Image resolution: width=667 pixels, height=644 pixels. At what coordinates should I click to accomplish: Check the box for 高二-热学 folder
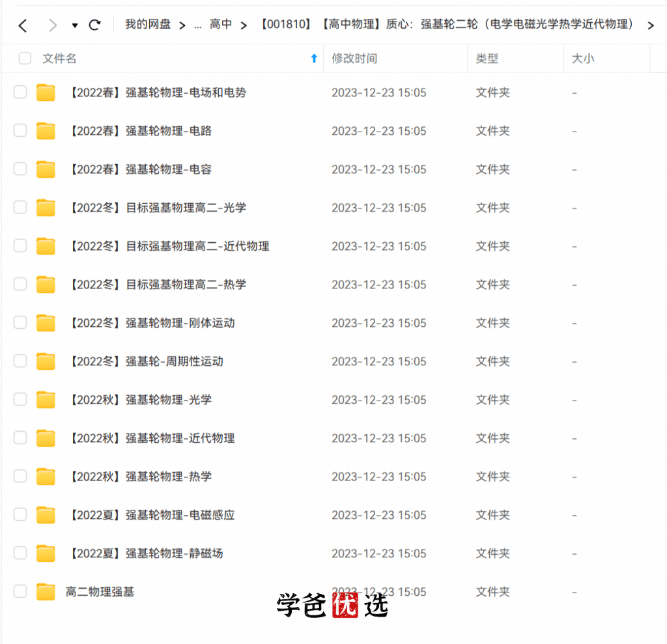coord(20,284)
